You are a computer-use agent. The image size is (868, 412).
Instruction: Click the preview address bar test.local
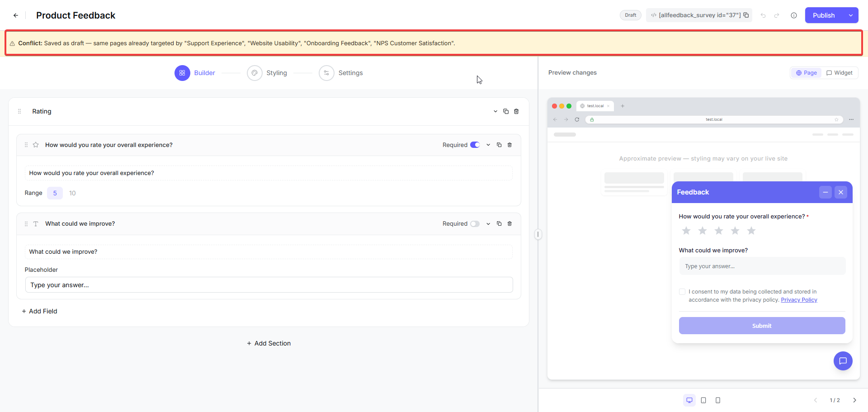714,119
